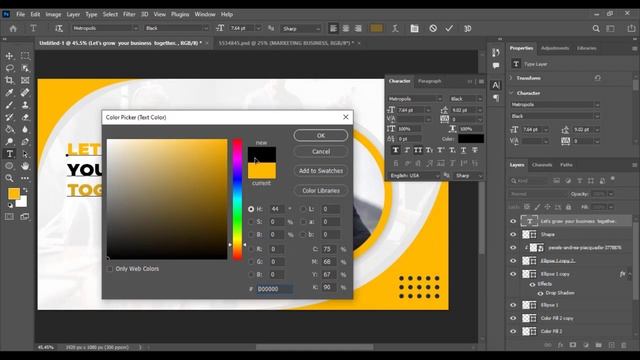Click Add to Swatches button

[321, 171]
